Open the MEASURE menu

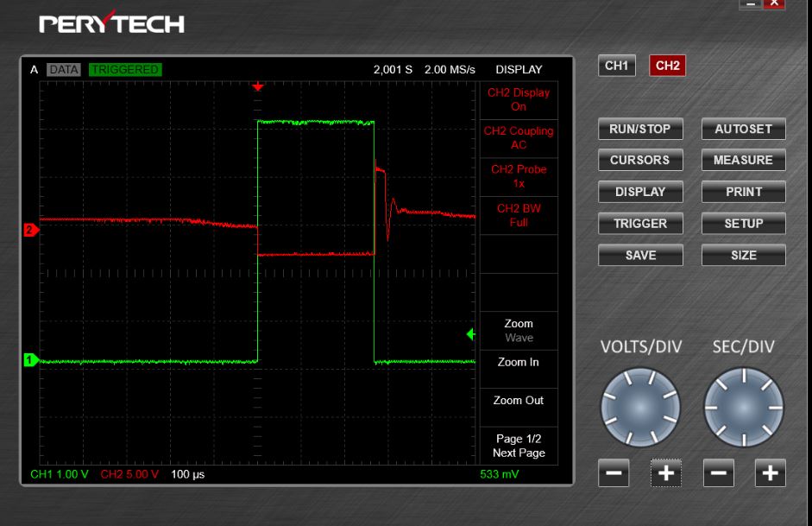pos(743,160)
